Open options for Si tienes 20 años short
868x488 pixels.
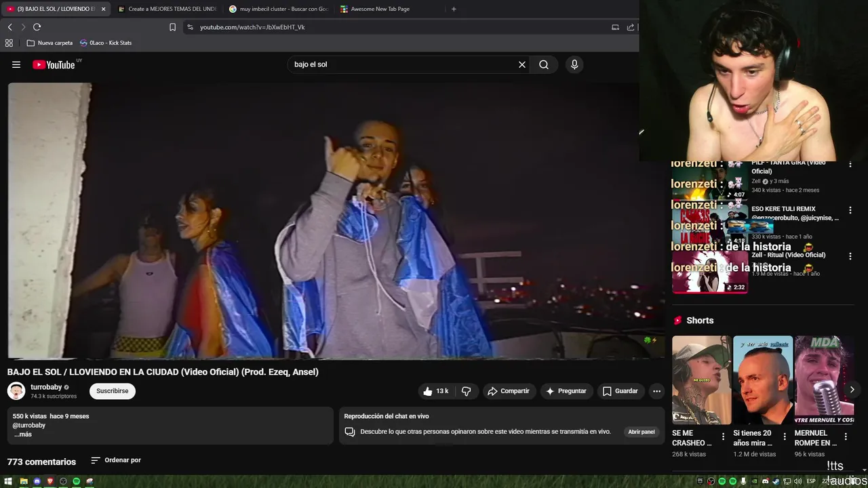pyautogui.click(x=785, y=437)
